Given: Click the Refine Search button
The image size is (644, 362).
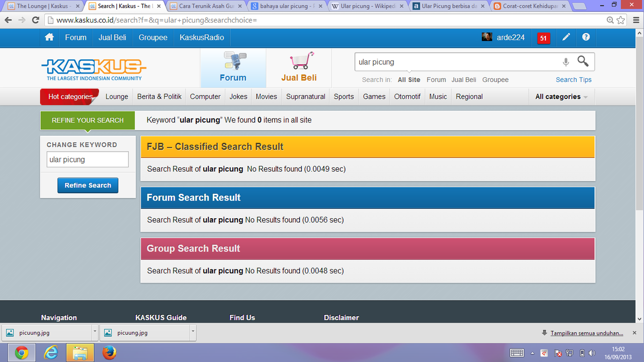Looking at the screenshot, I should (88, 185).
